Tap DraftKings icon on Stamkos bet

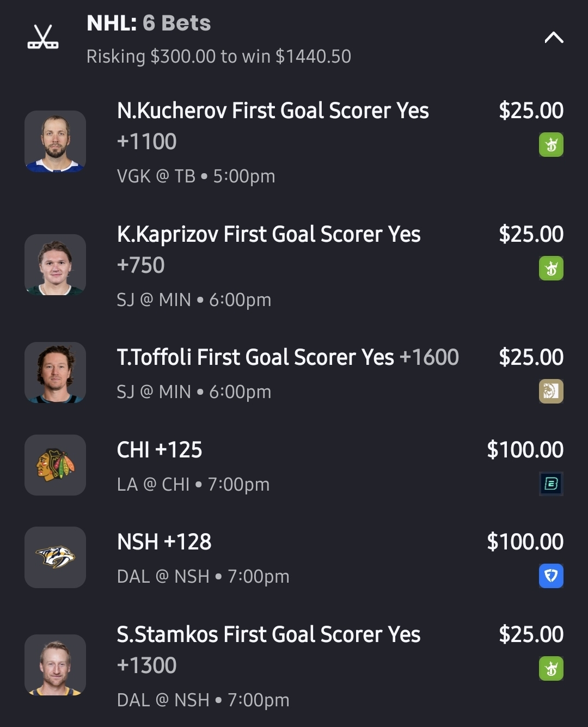tap(551, 669)
